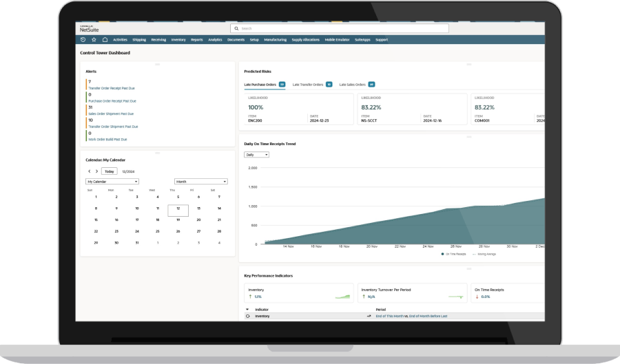The width and height of the screenshot is (620, 364).
Task: Click the search magnifier icon
Action: [x=236, y=29]
